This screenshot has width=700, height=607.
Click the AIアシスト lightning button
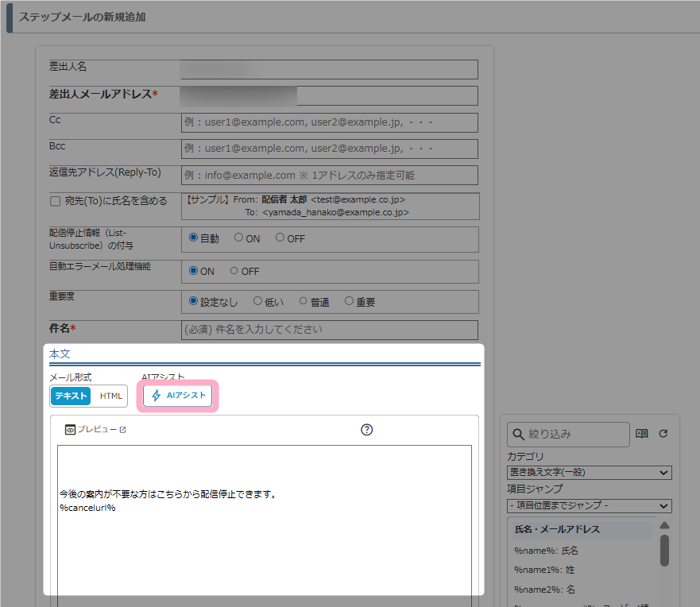[x=178, y=396]
